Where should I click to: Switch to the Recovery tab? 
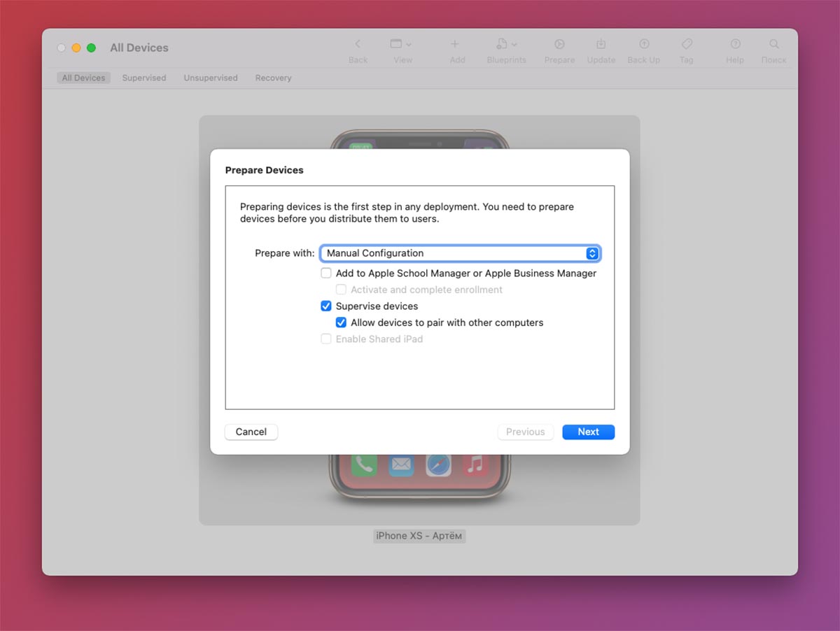273,78
